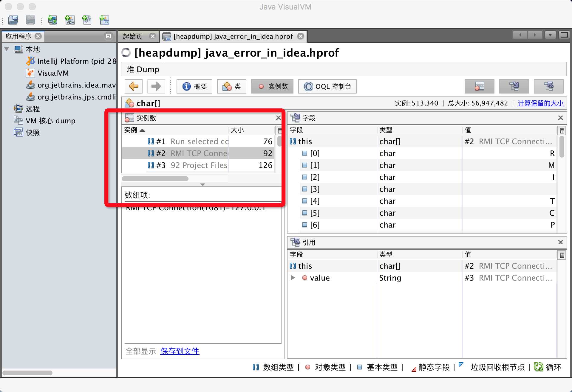The height and width of the screenshot is (392, 572).
Task: Expand the value String reference row
Action: 293,278
